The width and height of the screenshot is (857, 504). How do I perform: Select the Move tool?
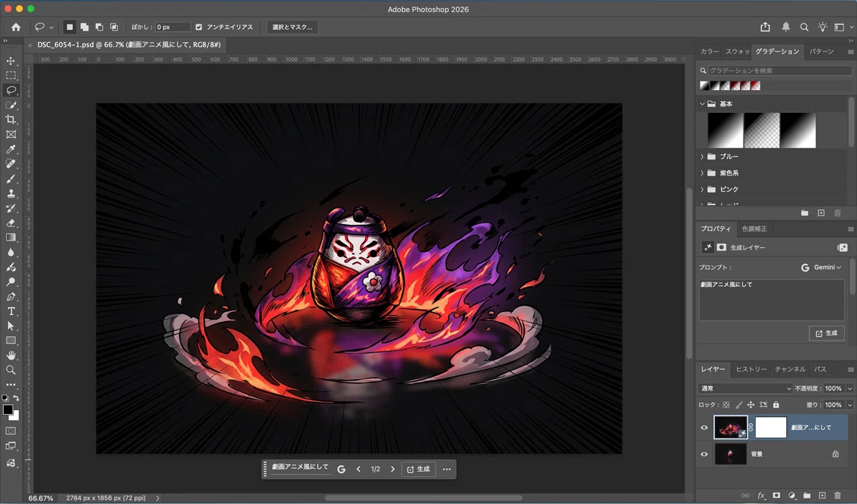click(x=11, y=61)
